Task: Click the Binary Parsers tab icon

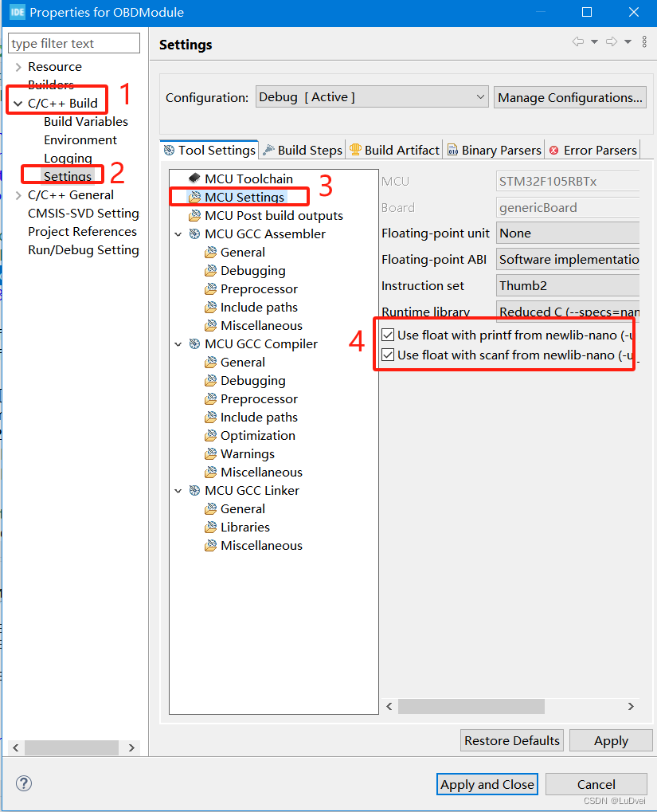Action: pyautogui.click(x=452, y=150)
